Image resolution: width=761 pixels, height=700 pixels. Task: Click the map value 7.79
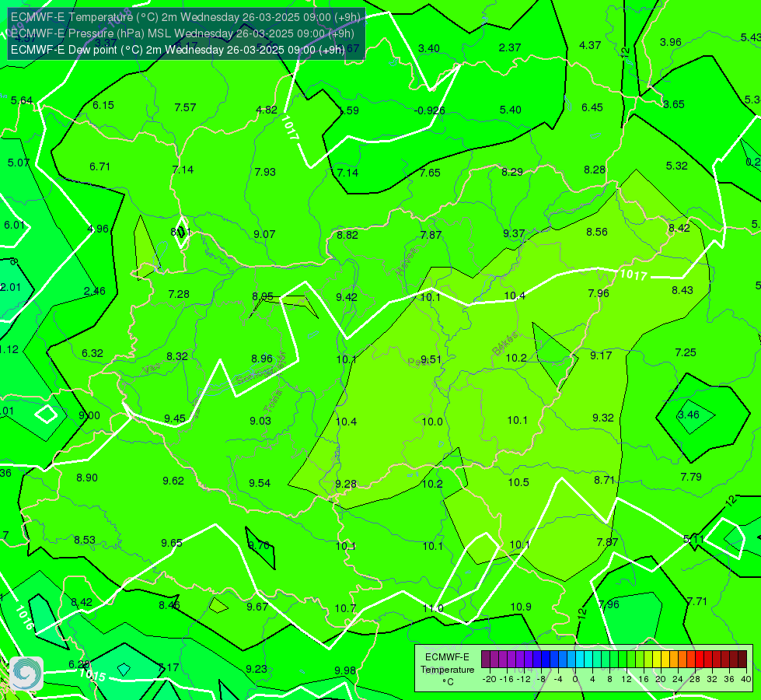point(690,477)
